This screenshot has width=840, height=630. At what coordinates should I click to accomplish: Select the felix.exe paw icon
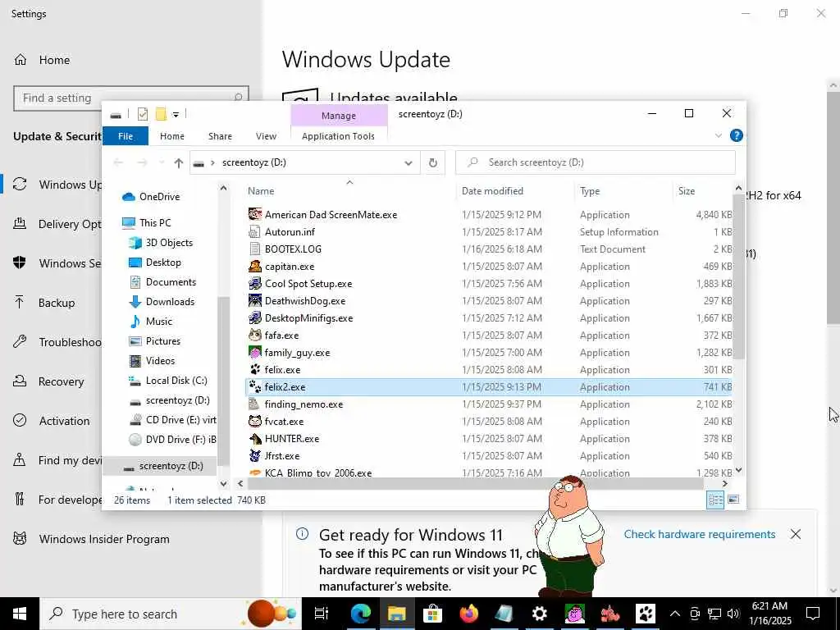click(x=255, y=370)
